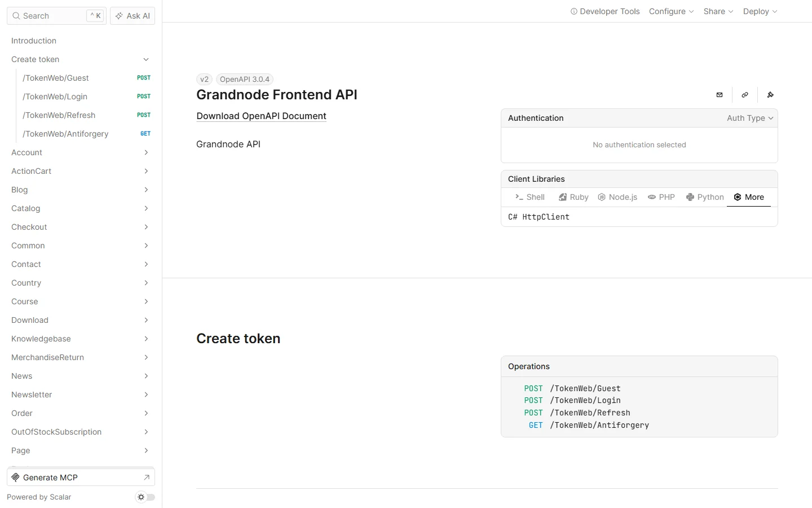
Task: Open the Share dropdown menu
Action: 718,11
